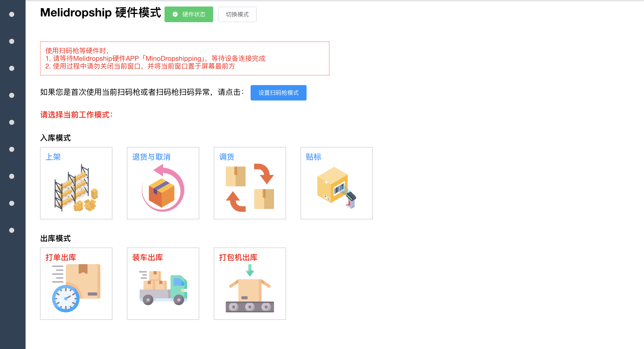Open the 贴标 labeling mode card

tap(336, 183)
